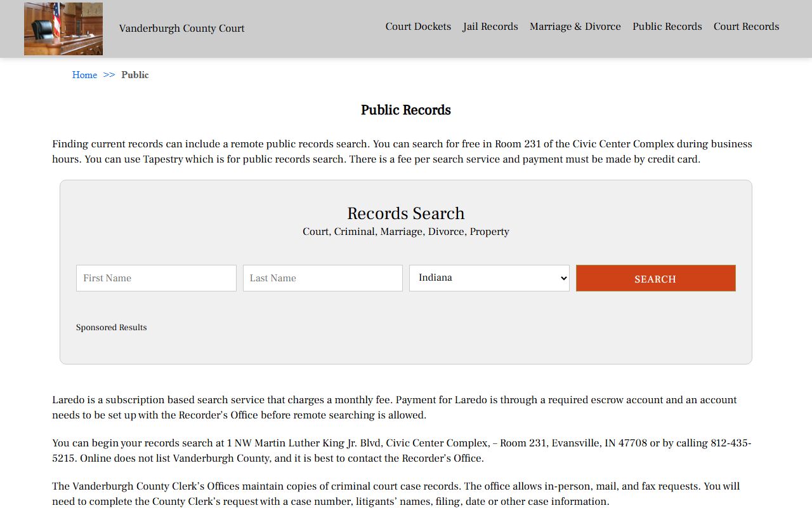Follow the Home breadcrumb link
The height and width of the screenshot is (508, 812).
(x=84, y=75)
